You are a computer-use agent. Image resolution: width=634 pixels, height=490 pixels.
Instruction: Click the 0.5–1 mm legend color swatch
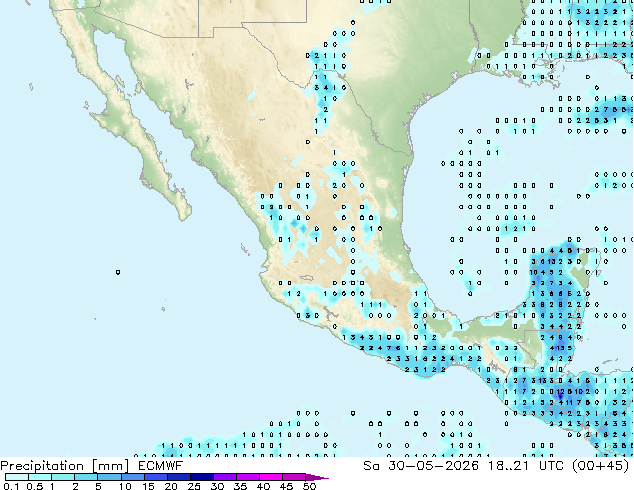[x=40, y=477]
